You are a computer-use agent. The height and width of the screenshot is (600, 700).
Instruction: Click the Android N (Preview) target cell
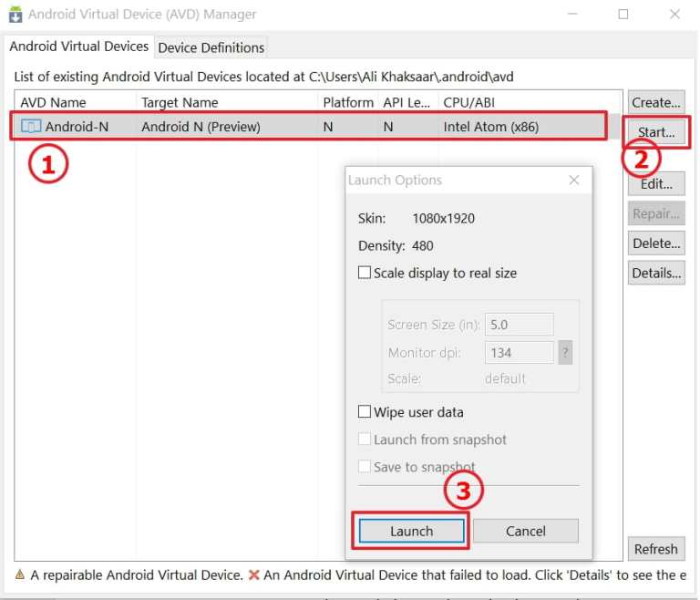201,127
